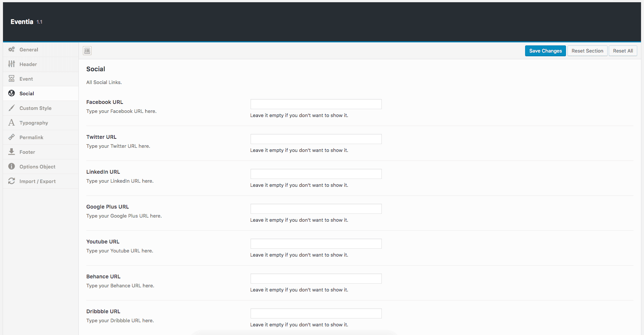Click the Header sliders icon

coord(12,64)
